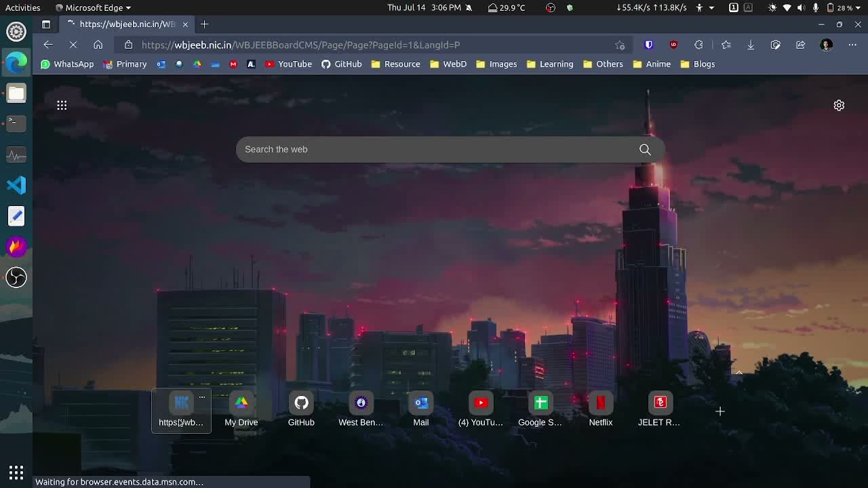Show all applications grid in dock
The height and width of the screenshot is (488, 868).
(x=16, y=472)
